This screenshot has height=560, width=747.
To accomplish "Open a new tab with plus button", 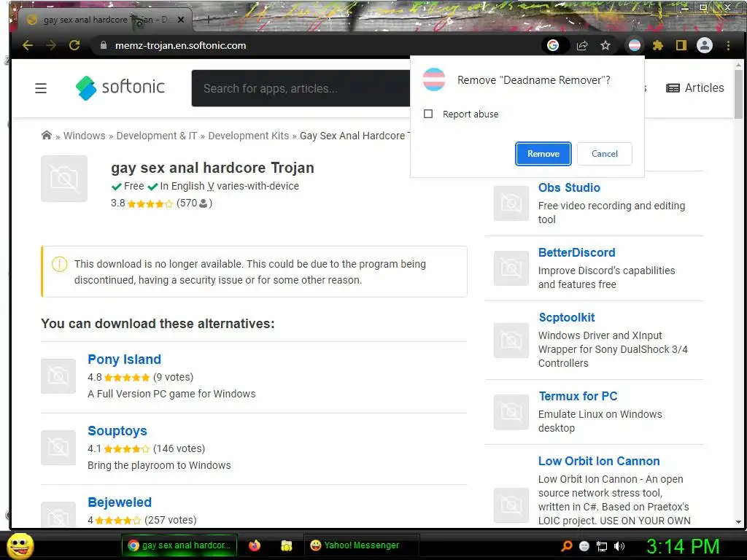I will coord(208,20).
